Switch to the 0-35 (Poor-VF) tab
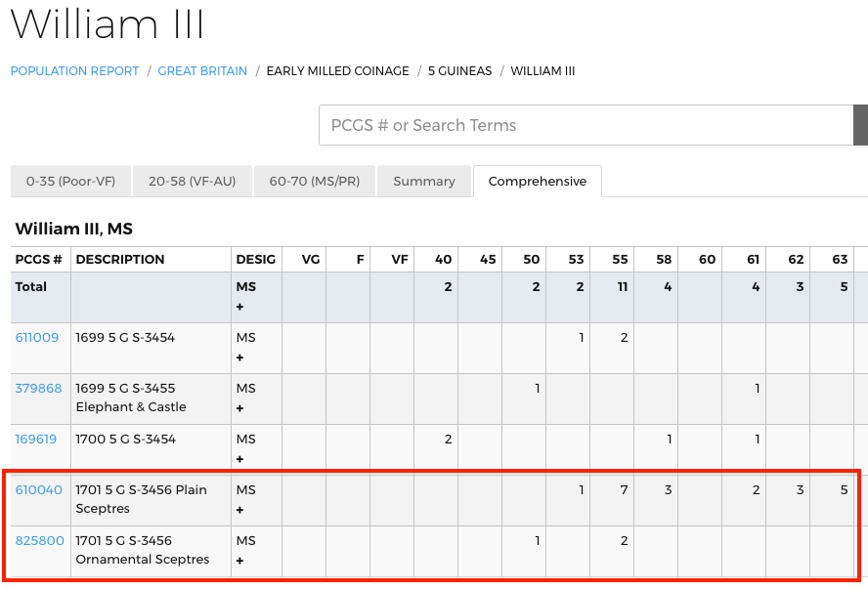Screen dimensions: 868x589 point(70,182)
